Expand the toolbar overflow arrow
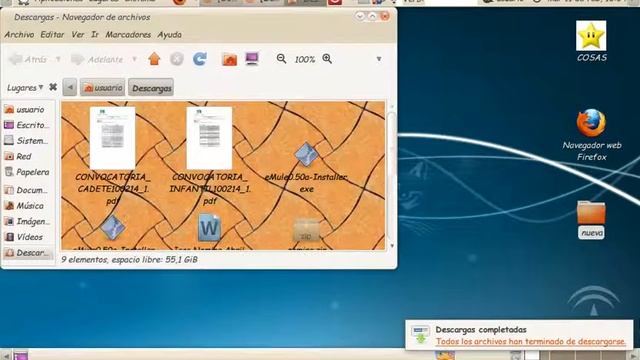Viewport: 640px width, 360px height. point(379,59)
